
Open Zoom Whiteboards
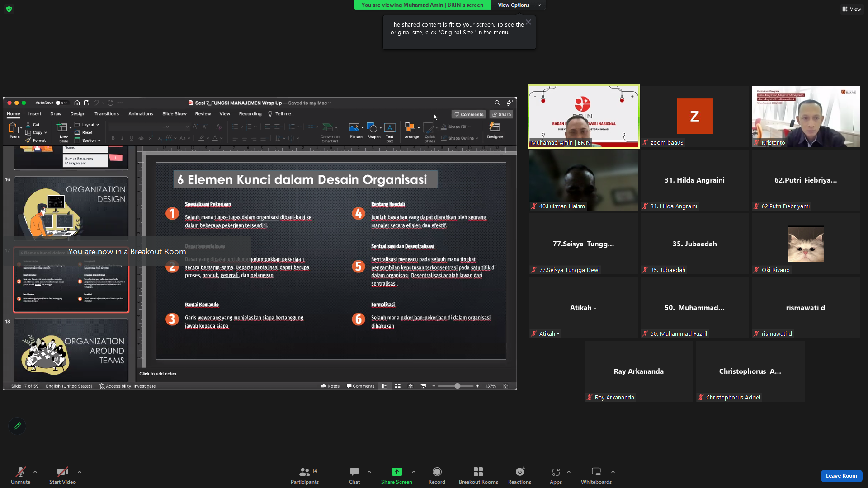tap(596, 476)
